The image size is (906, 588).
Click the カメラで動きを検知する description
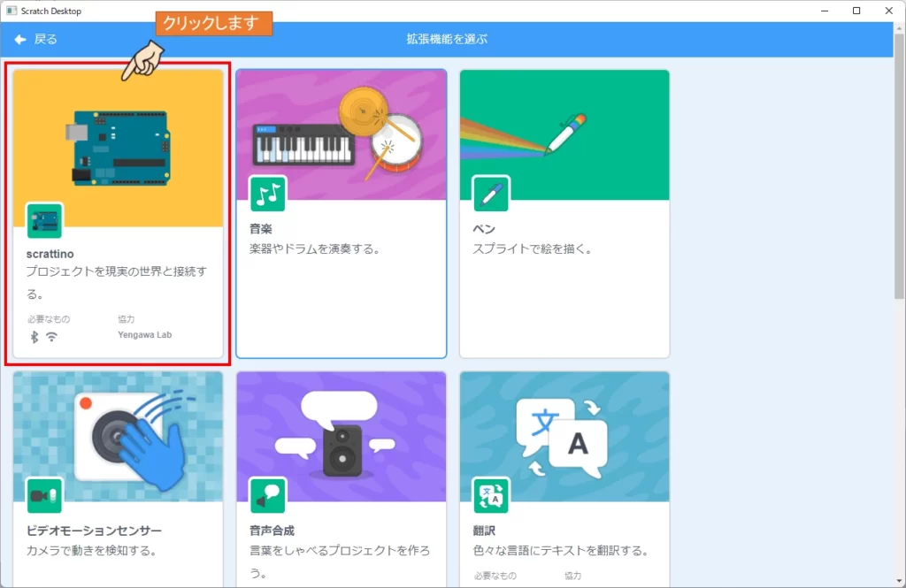click(x=92, y=551)
